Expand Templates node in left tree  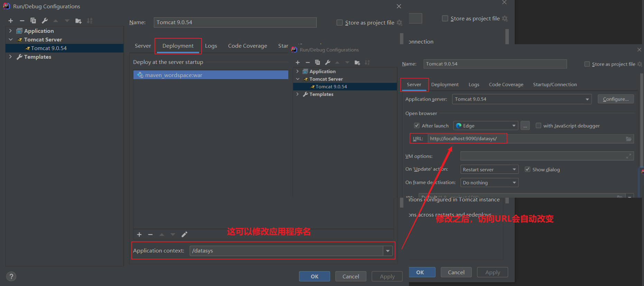pyautogui.click(x=10, y=57)
